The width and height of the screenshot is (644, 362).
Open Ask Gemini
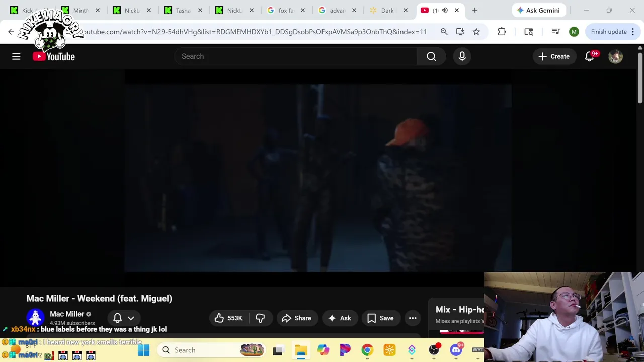click(x=538, y=10)
